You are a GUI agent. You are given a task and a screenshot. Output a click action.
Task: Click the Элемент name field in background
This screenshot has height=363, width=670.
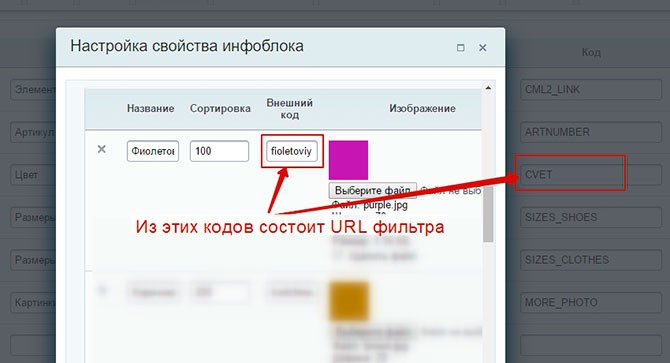pyautogui.click(x=33, y=90)
